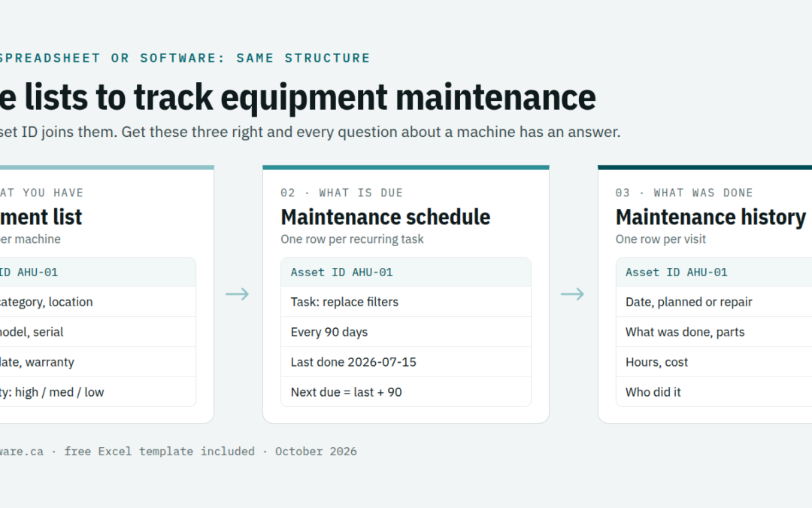Viewport: 812px width, 508px height.
Task: Click 'One row per visit' subtitle
Action: 660,239
